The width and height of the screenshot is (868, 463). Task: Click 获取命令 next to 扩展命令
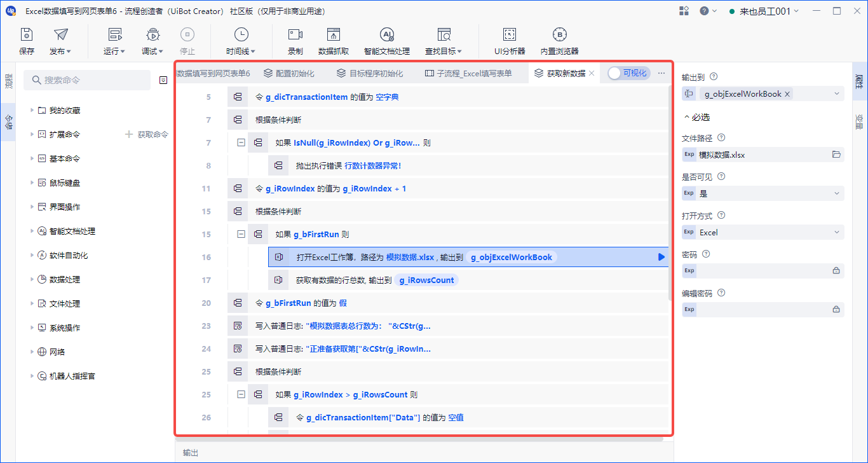pyautogui.click(x=147, y=135)
